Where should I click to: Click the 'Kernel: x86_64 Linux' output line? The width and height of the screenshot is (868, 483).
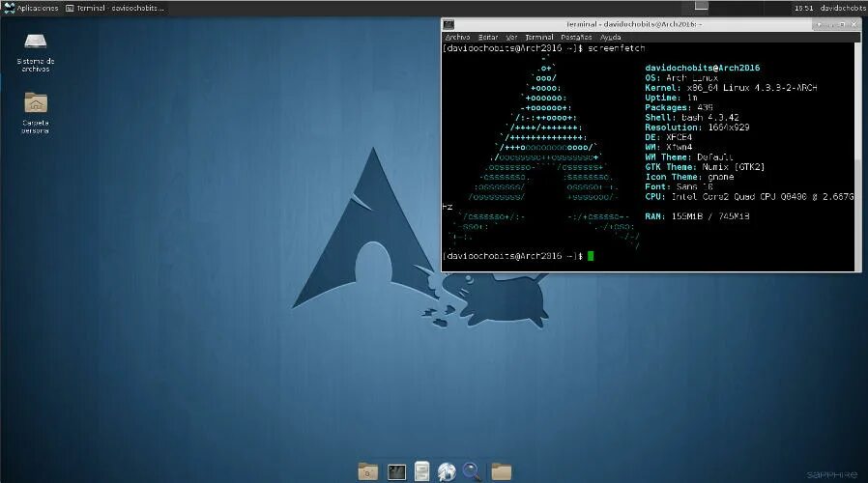(x=732, y=88)
